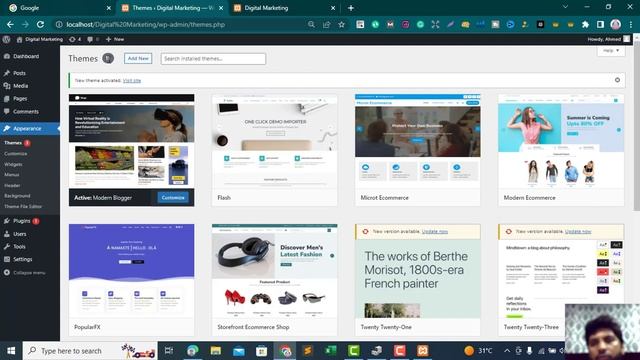The width and height of the screenshot is (640, 360).
Task: Click Update now on Twenty Twenty-Three
Action: pos(578,231)
